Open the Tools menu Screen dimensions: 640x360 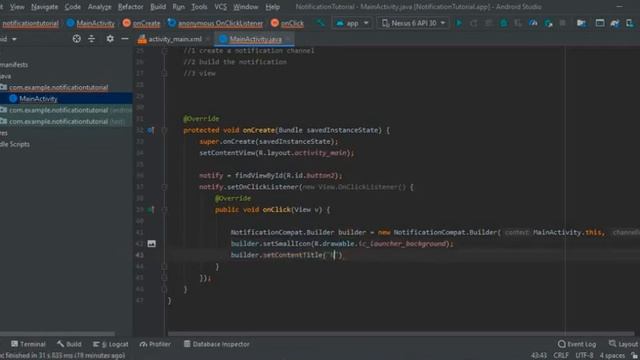point(199,7)
